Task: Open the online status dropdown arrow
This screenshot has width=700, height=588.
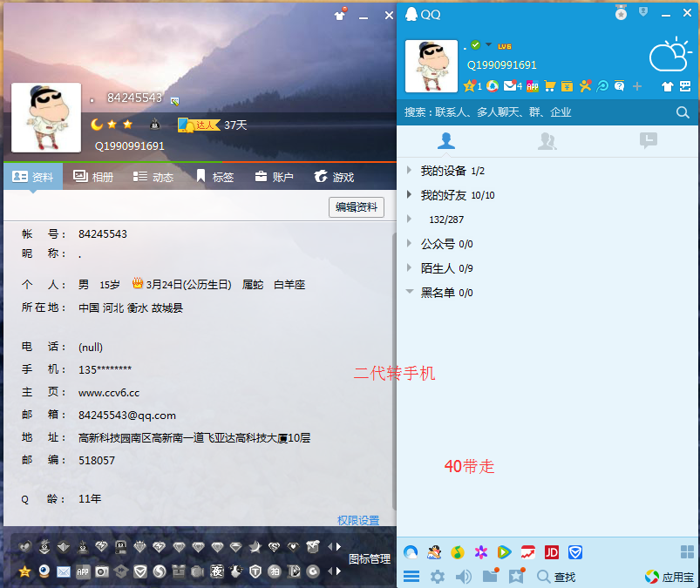Action: (488, 44)
